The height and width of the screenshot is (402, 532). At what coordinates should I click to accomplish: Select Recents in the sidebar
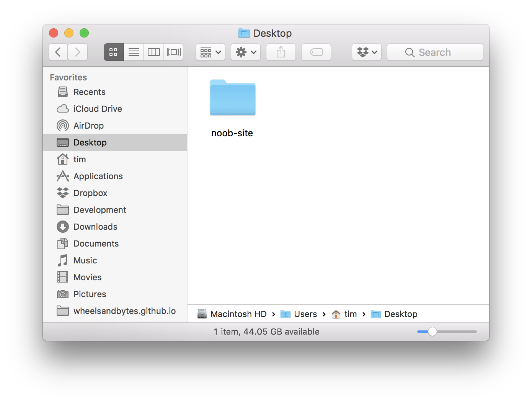tap(90, 92)
